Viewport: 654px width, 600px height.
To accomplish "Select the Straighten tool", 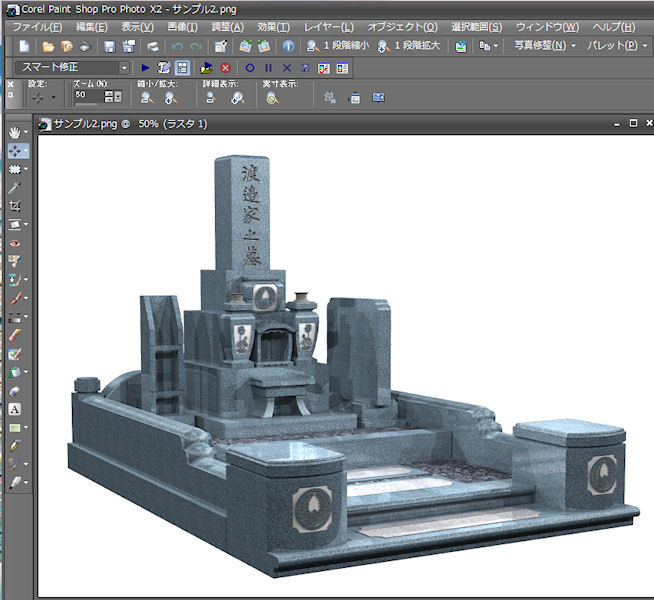I will pyautogui.click(x=15, y=225).
